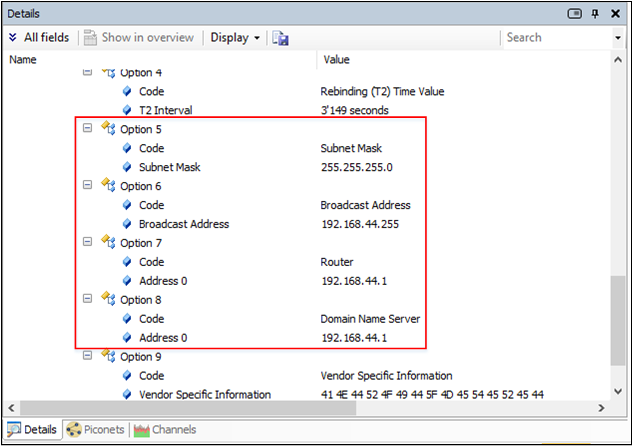Click the save/export details icon in toolbar
Image resolution: width=633 pixels, height=446 pixels.
pos(281,38)
